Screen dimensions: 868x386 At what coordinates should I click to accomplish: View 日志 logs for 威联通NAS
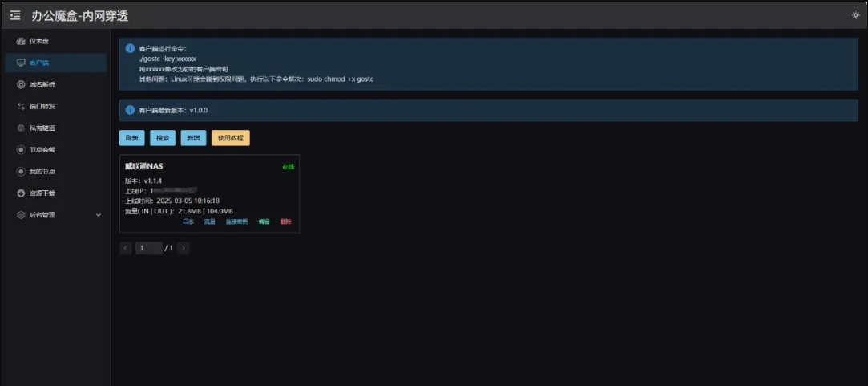pyautogui.click(x=188, y=221)
